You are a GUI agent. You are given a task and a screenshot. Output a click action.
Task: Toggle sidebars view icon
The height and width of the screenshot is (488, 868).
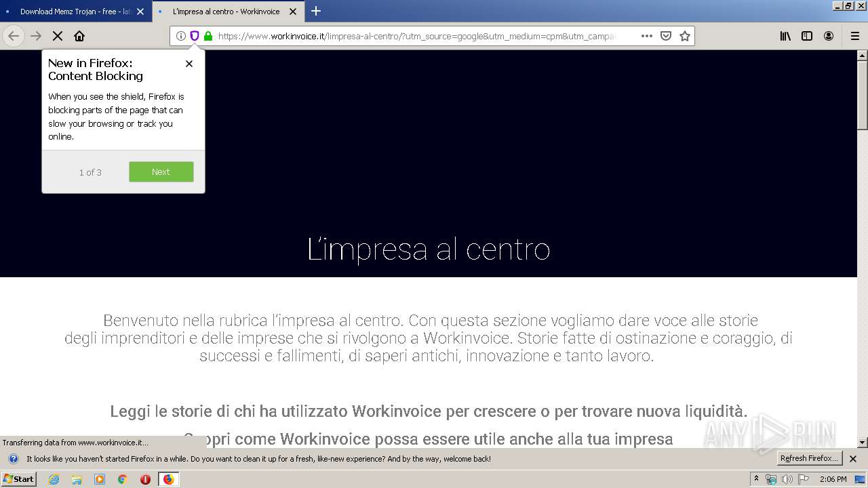click(x=807, y=36)
